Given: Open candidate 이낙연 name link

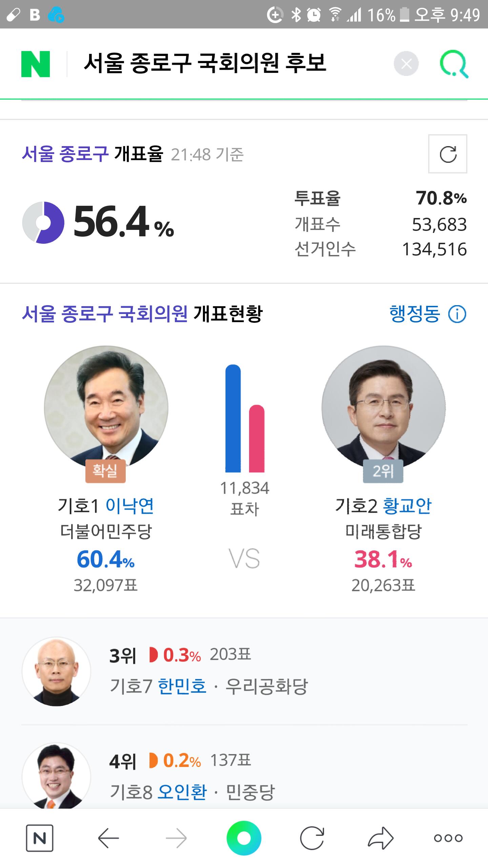Looking at the screenshot, I should coord(130,506).
